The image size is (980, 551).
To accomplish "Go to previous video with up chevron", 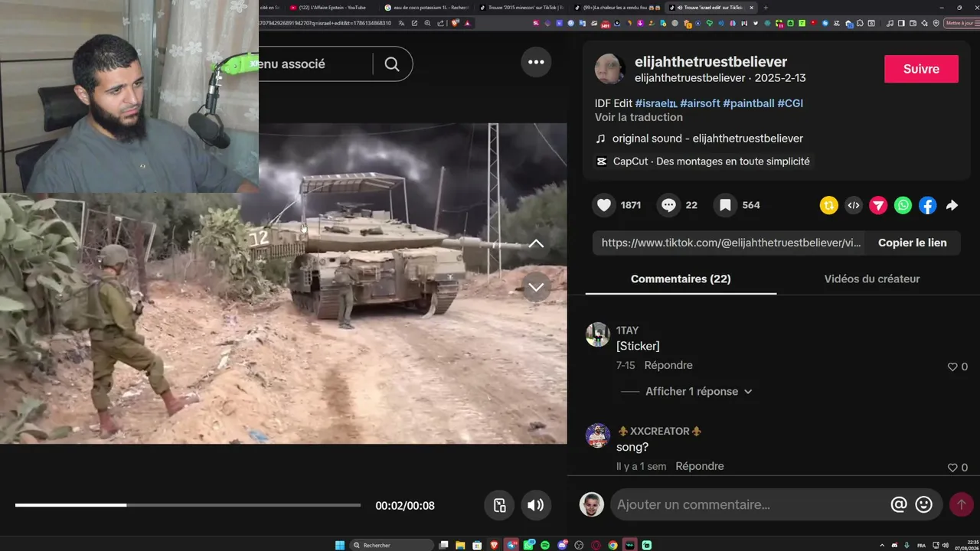I will pyautogui.click(x=536, y=244).
